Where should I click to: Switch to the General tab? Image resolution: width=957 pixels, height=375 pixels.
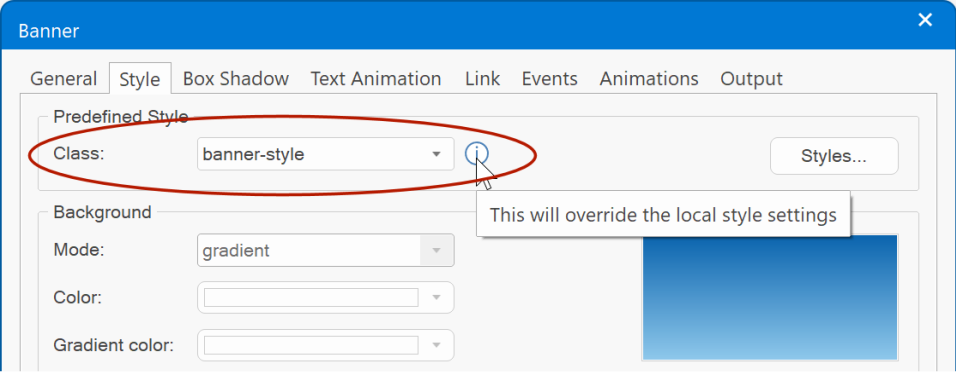click(63, 79)
